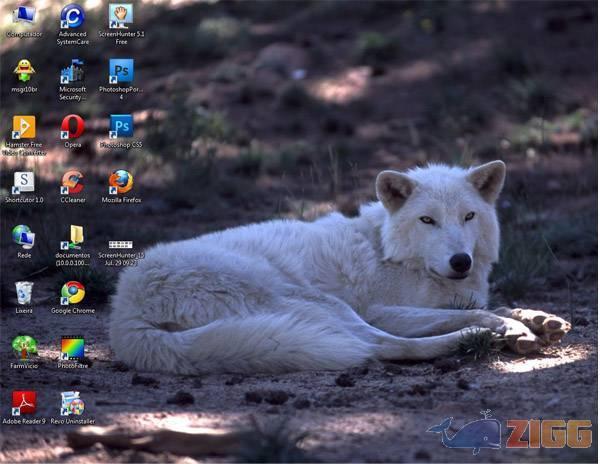600x464 pixels.
Task: Launch Hamster Free Video Converter
Action: point(24,127)
